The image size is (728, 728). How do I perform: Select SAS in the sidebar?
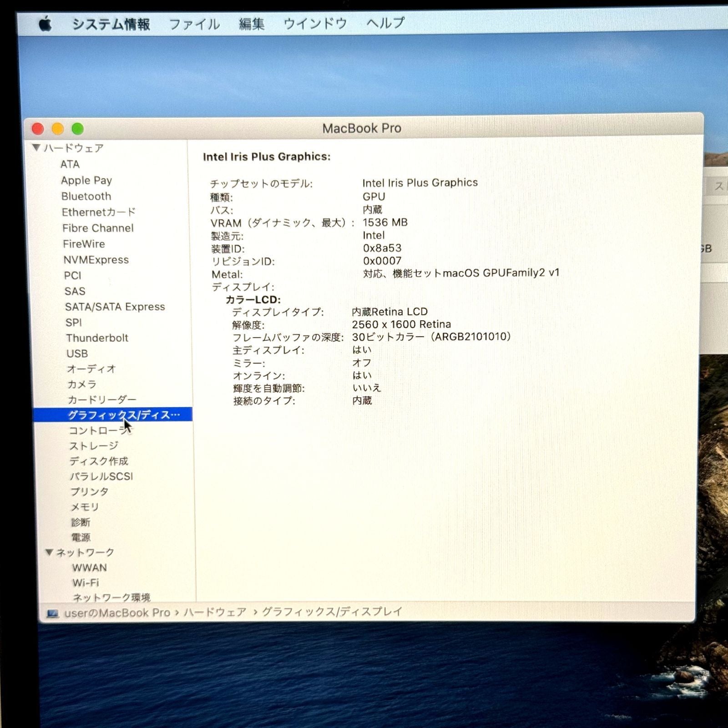pos(75,291)
